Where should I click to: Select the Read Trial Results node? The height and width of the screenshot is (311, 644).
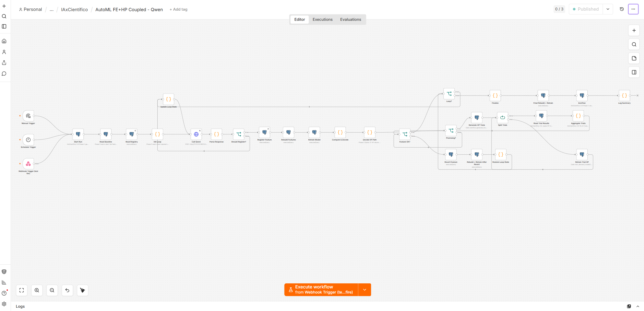click(x=541, y=116)
